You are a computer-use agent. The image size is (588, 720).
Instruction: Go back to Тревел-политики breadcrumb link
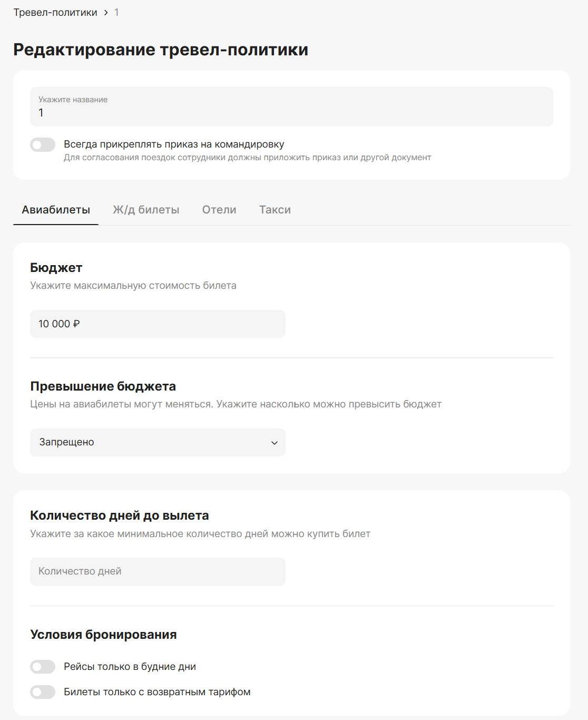(55, 13)
